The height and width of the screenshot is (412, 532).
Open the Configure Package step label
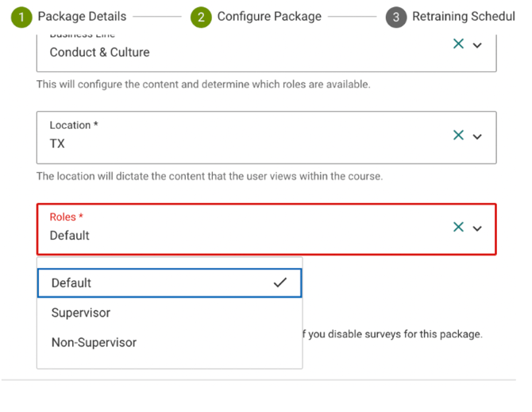click(269, 17)
